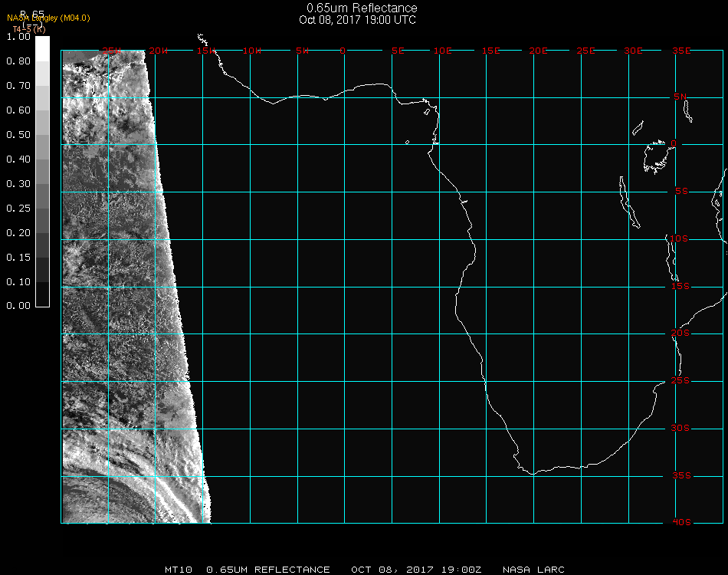The width and height of the screenshot is (728, 575).
Task: Click the 25S latitude label
Action: click(680, 381)
